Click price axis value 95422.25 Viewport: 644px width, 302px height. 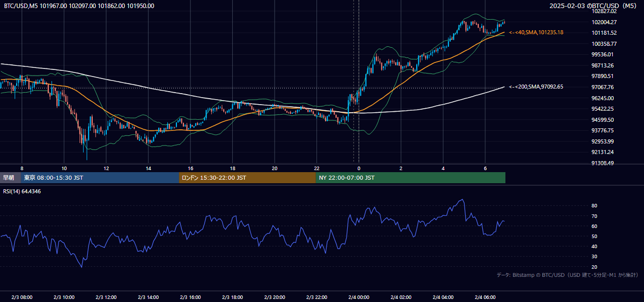click(603, 109)
